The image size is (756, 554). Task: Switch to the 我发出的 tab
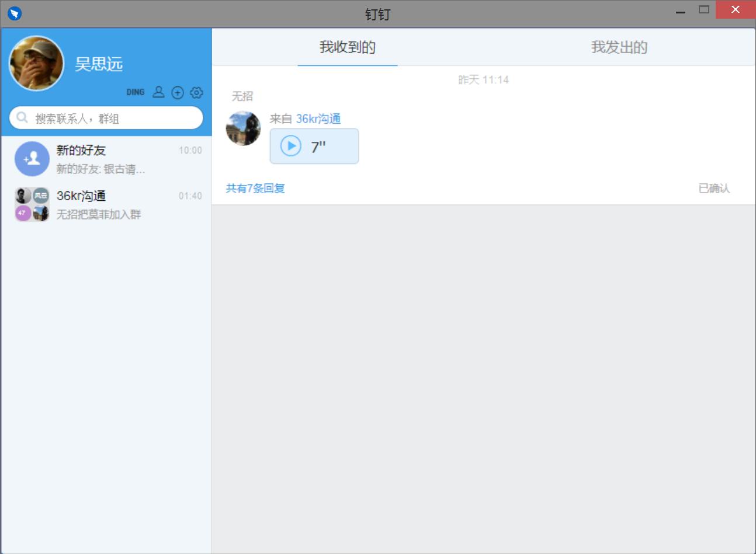[619, 47]
